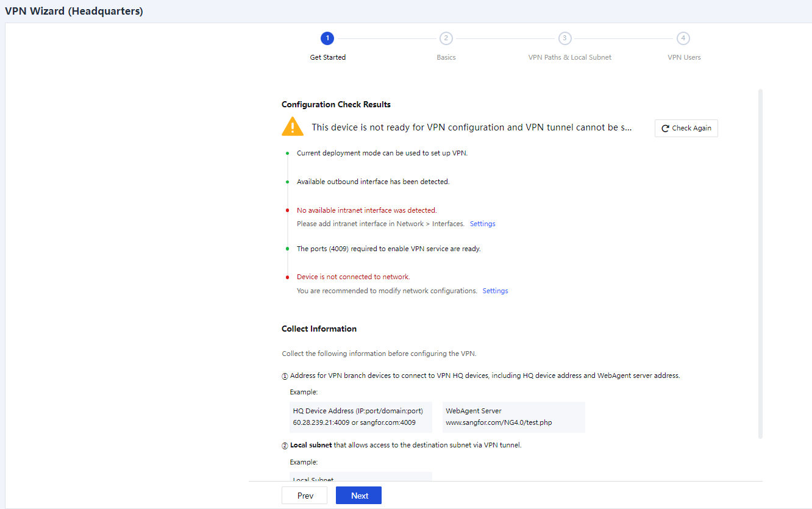The image size is (812, 509).
Task: Open Settings link for network configurations
Action: [495, 291]
